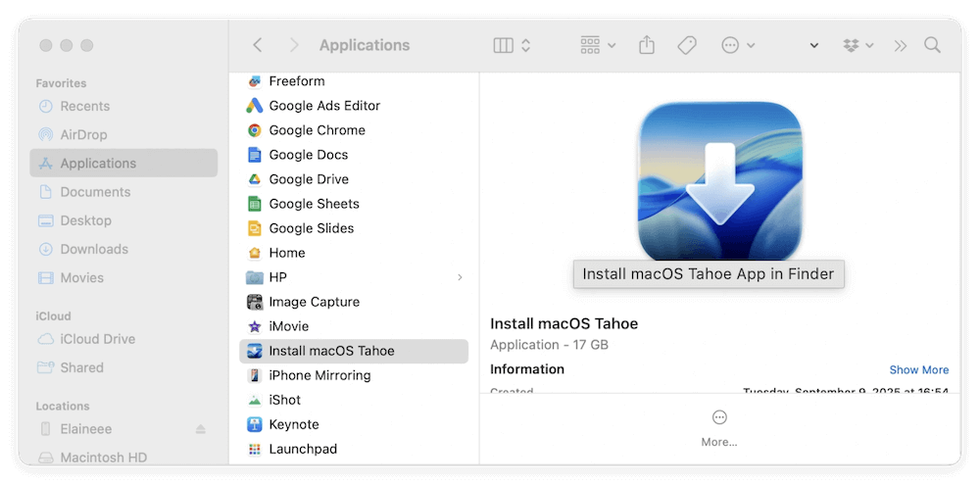Click the Google Docs icon
The height and width of the screenshot is (484, 980).
click(254, 154)
